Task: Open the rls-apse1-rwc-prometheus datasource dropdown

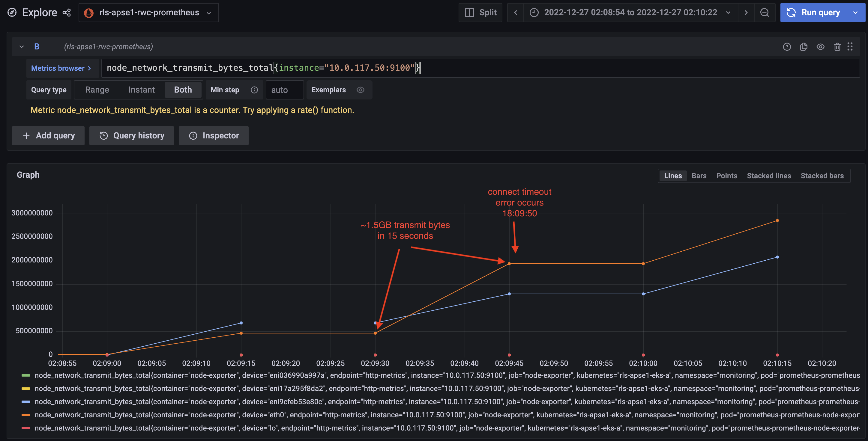Action: point(148,13)
